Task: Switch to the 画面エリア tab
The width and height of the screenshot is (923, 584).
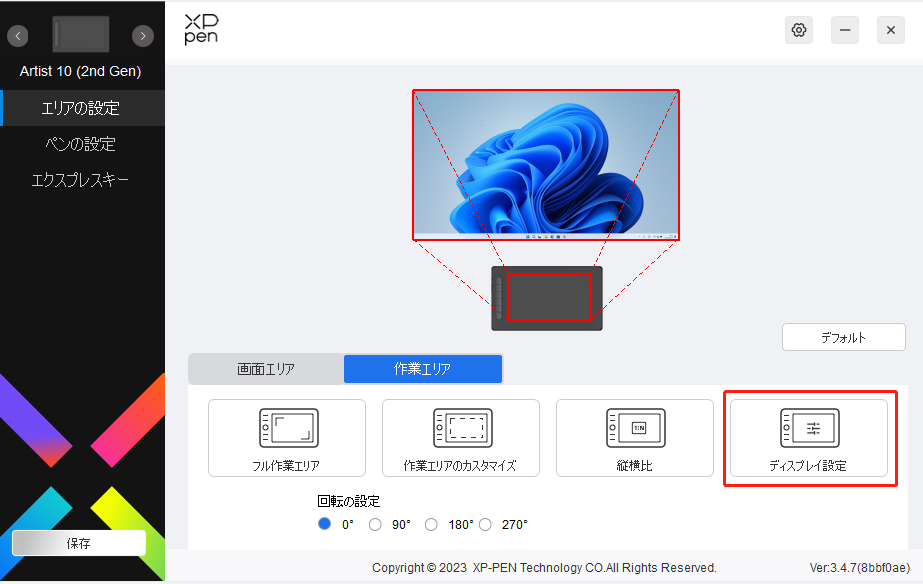Action: 265,368
